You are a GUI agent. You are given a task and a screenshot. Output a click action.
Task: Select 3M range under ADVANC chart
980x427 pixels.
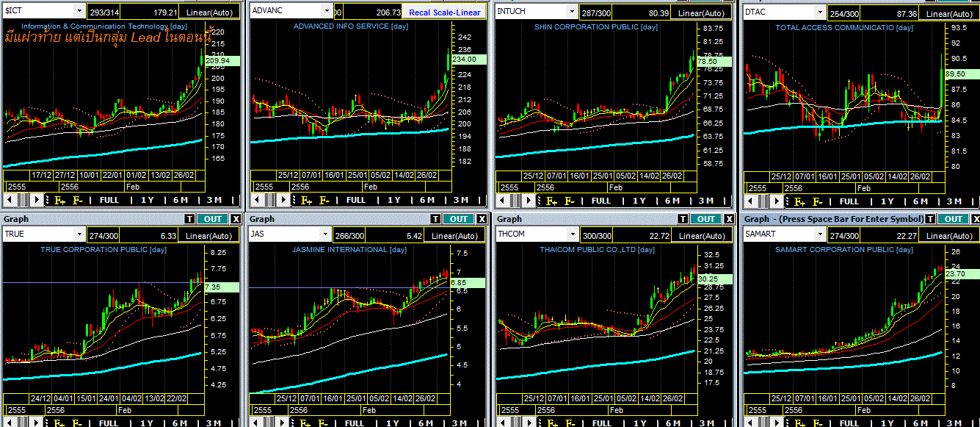click(460, 200)
